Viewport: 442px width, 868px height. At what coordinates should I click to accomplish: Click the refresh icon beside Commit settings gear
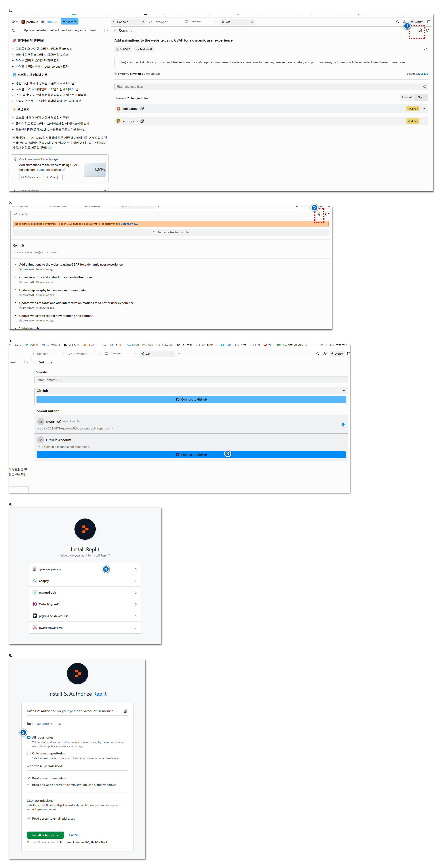pos(427,30)
